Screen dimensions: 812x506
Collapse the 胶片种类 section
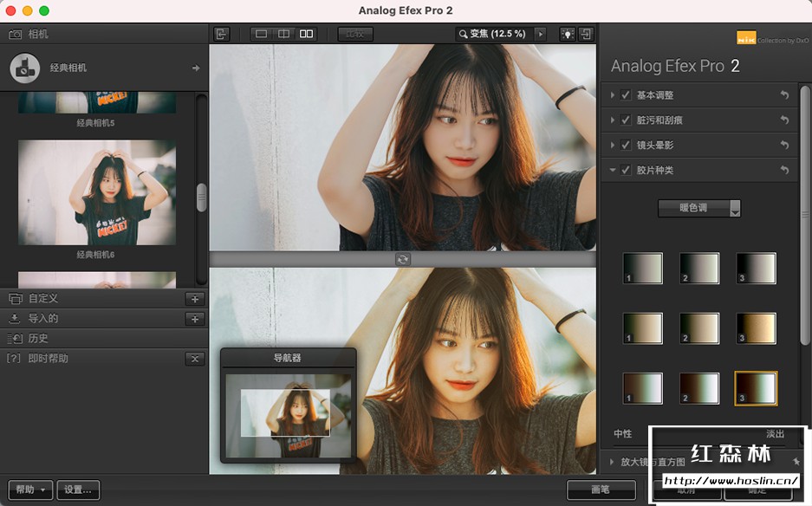click(613, 170)
